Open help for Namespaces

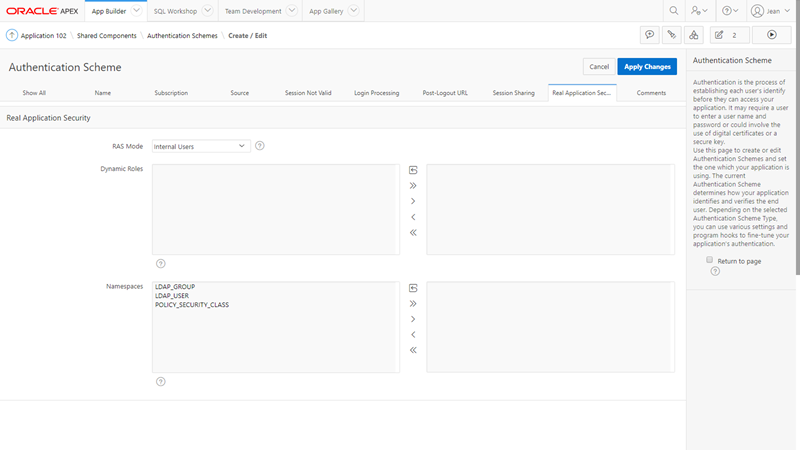pos(161,382)
